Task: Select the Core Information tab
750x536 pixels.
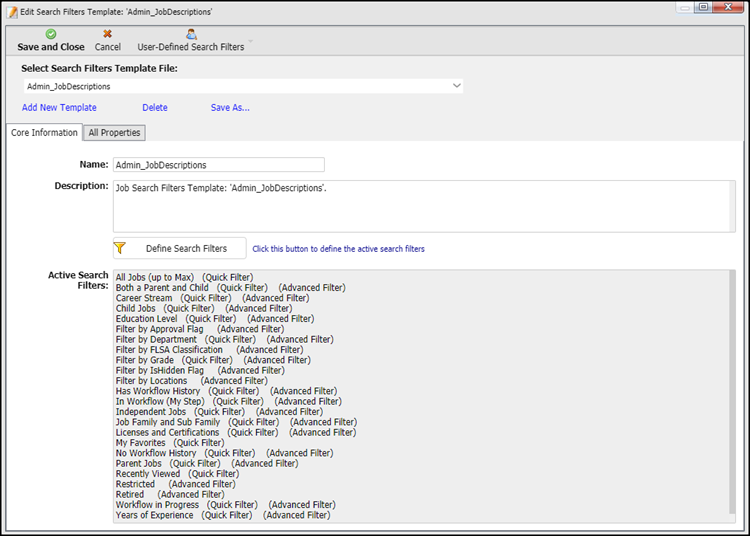Action: tap(44, 133)
